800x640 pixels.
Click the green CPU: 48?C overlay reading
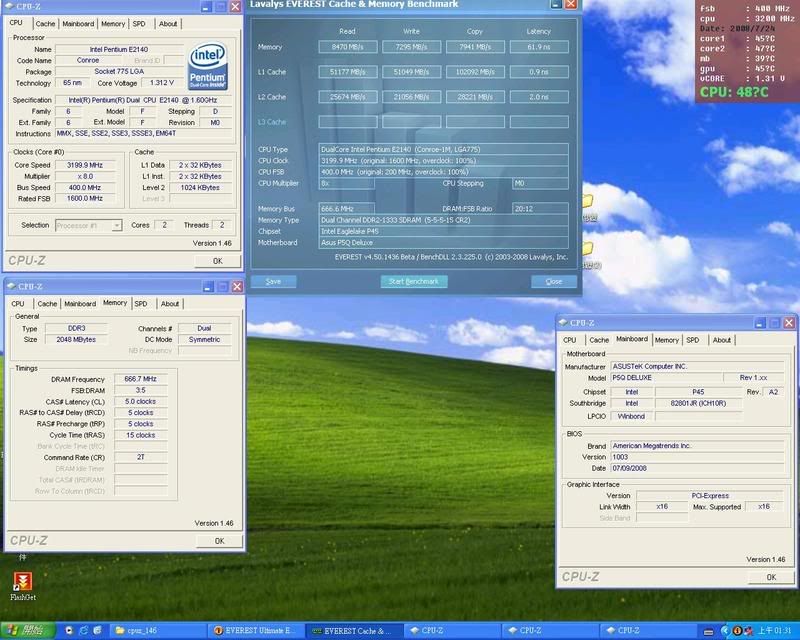coord(734,92)
